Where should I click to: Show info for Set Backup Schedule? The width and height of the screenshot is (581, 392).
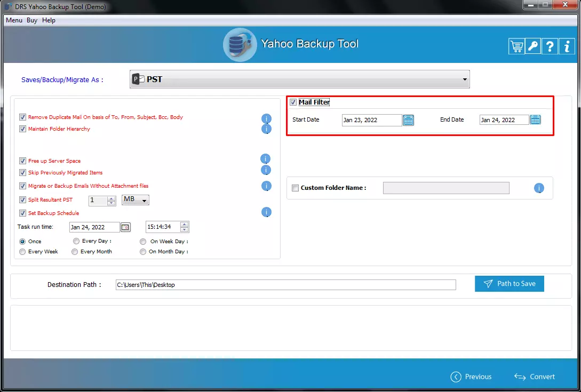pos(266,212)
